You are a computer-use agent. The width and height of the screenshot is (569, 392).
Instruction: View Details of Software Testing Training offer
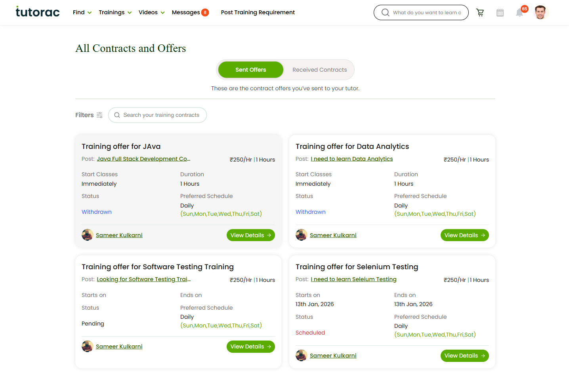pos(251,346)
